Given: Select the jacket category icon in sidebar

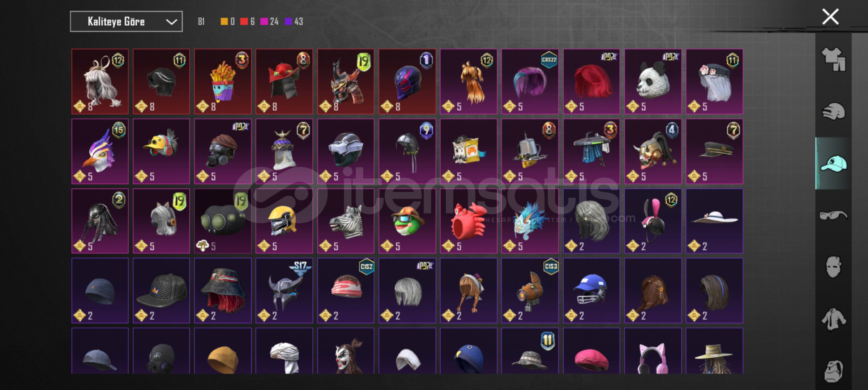Looking at the screenshot, I should 833,319.
